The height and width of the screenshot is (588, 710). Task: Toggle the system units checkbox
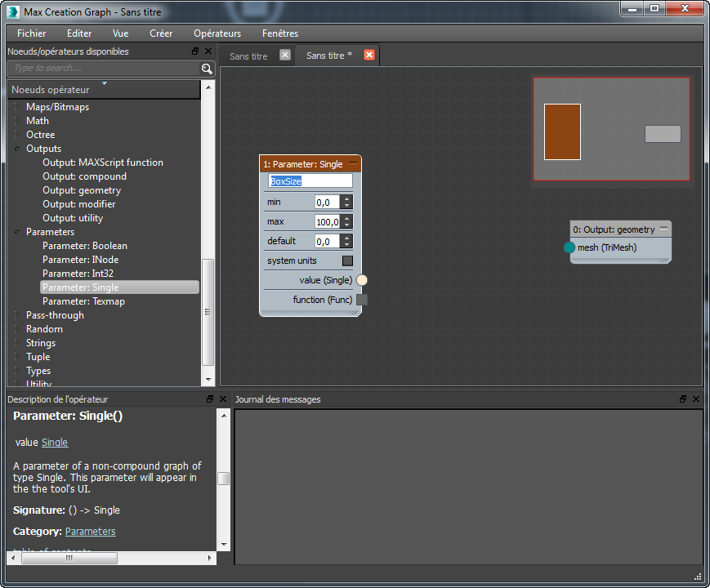(347, 261)
